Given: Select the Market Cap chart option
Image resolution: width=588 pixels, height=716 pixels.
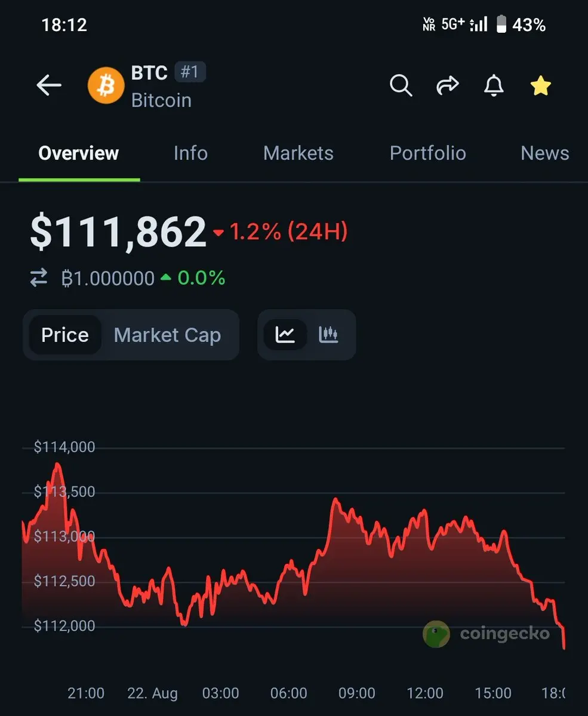Looking at the screenshot, I should (x=167, y=335).
